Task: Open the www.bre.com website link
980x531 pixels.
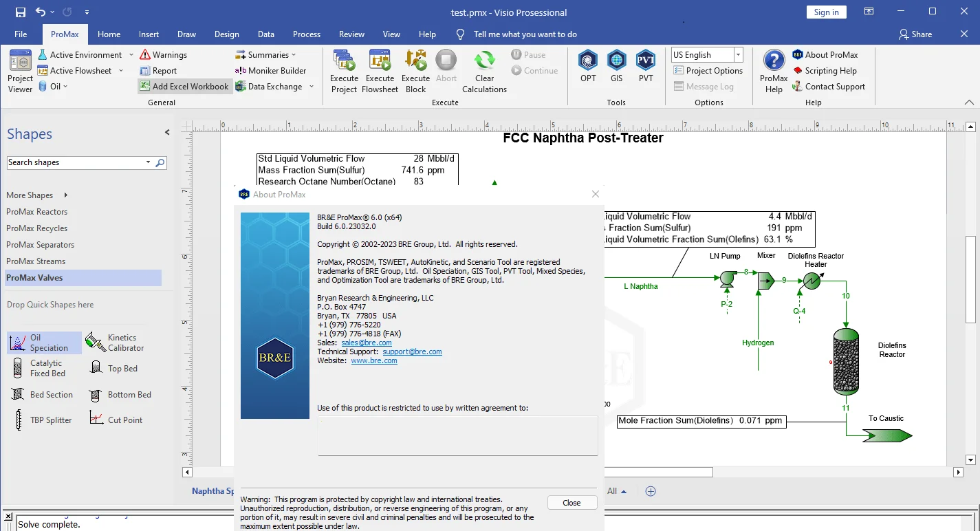Action: coord(374,360)
